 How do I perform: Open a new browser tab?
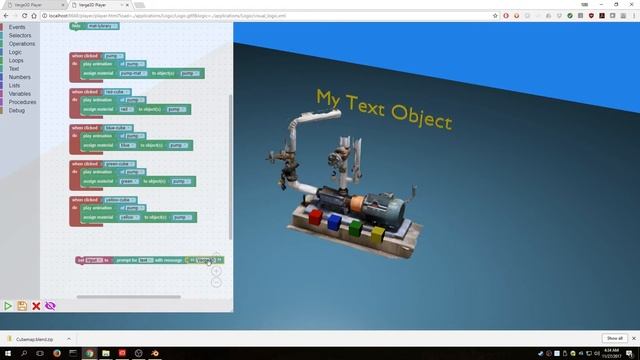click(x=140, y=5)
